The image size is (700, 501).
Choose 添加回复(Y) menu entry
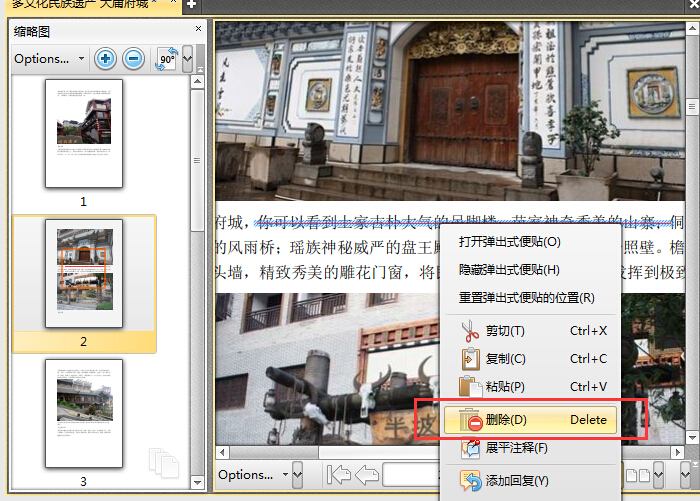(530, 481)
